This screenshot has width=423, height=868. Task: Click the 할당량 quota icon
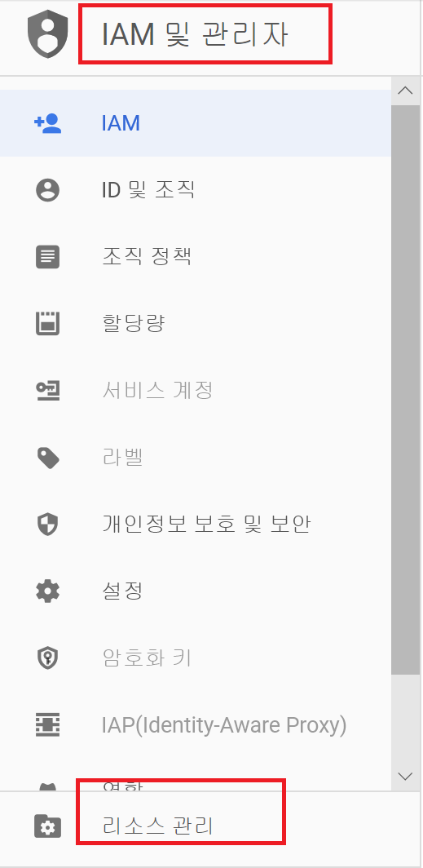pyautogui.click(x=47, y=324)
